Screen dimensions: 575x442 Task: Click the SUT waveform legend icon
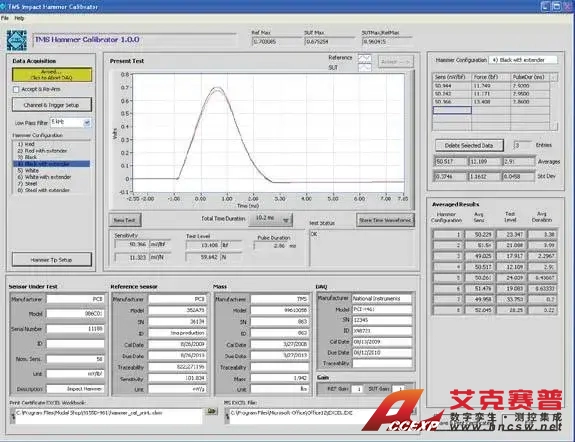click(365, 67)
